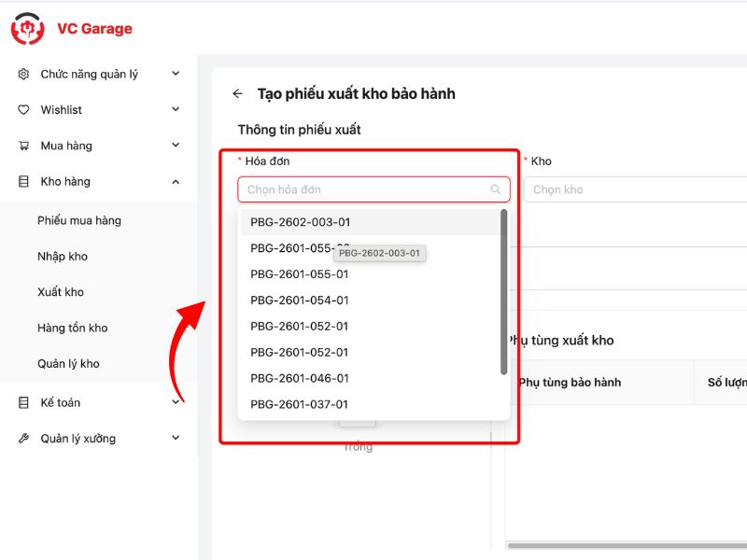Open the Kho warehouse dropdown
The image size is (747, 560).
point(635,189)
